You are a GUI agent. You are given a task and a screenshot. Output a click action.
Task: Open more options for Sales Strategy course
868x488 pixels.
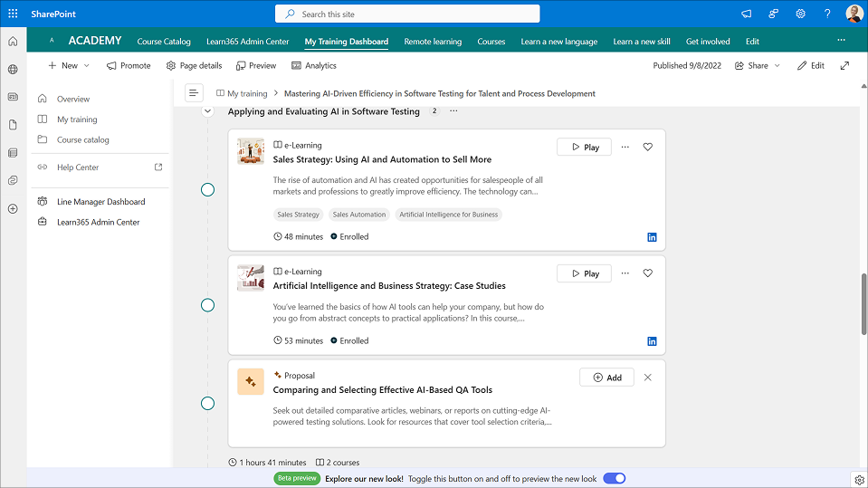[625, 147]
